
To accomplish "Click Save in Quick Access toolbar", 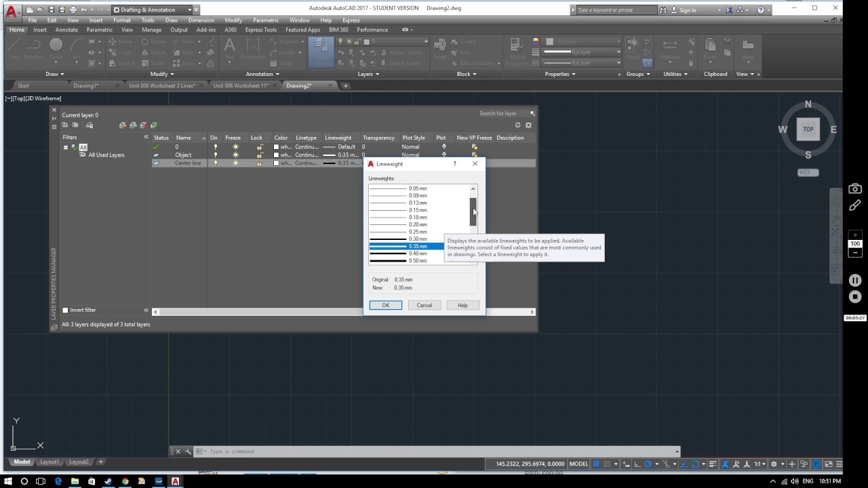I will [52, 10].
